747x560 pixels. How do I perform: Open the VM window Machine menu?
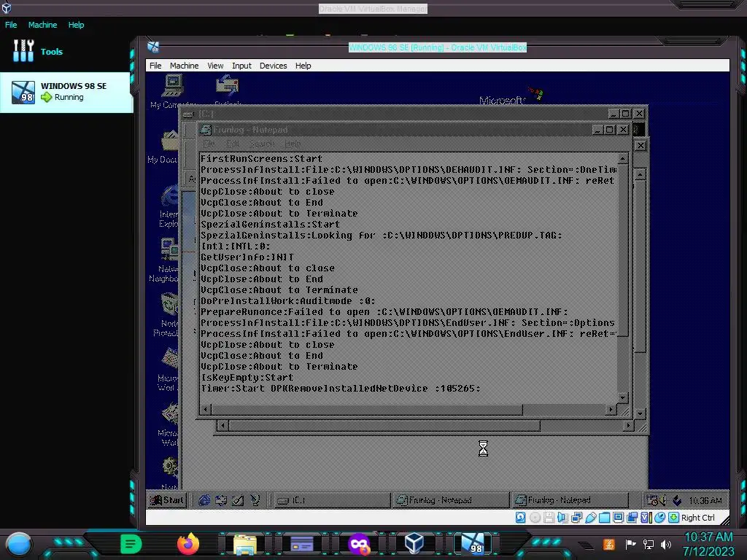184,66
